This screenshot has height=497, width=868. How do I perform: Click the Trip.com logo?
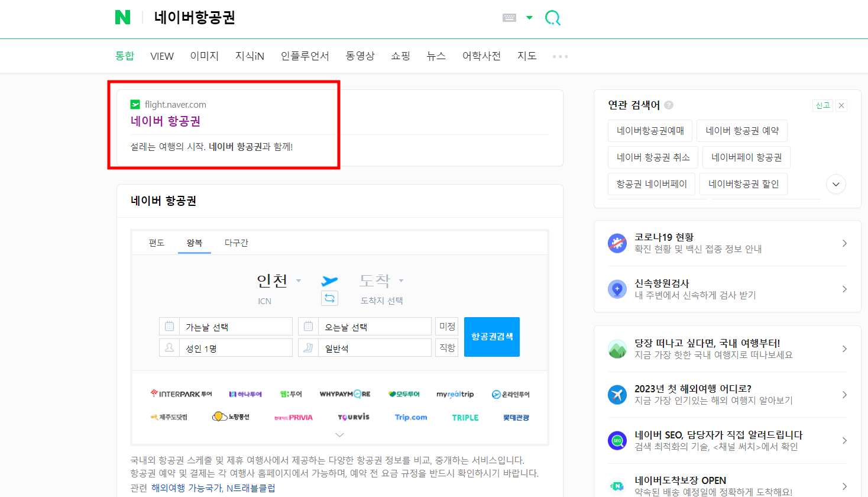(x=411, y=417)
